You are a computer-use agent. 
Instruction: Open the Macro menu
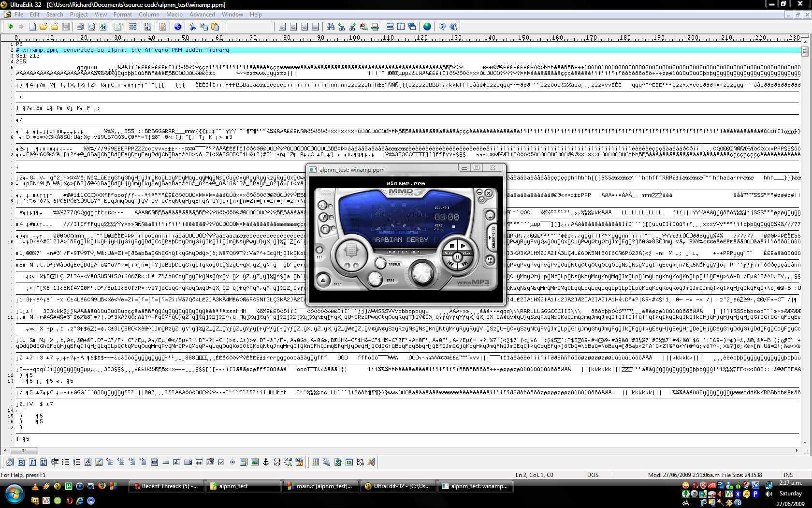(x=174, y=15)
